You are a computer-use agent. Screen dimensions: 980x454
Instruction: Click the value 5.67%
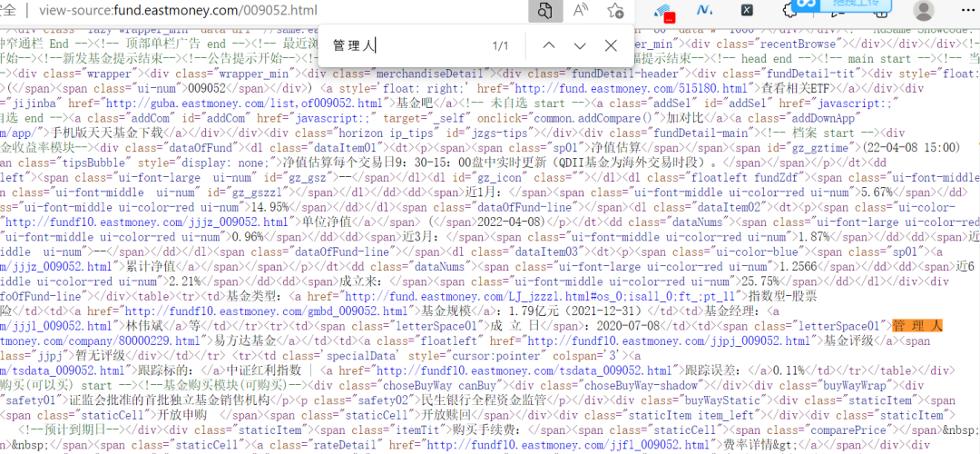click(875, 192)
